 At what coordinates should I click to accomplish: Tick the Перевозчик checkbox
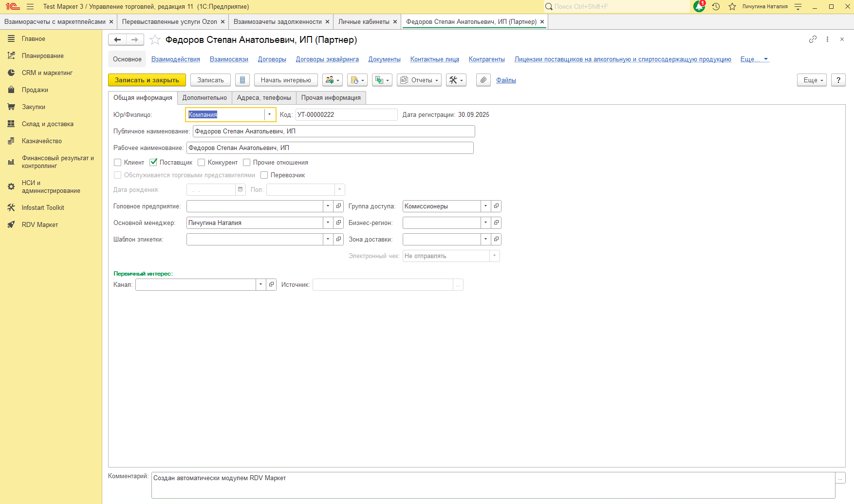264,175
